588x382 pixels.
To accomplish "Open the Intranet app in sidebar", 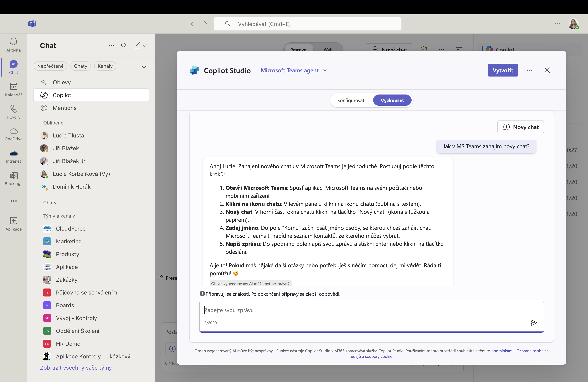I will (13, 157).
